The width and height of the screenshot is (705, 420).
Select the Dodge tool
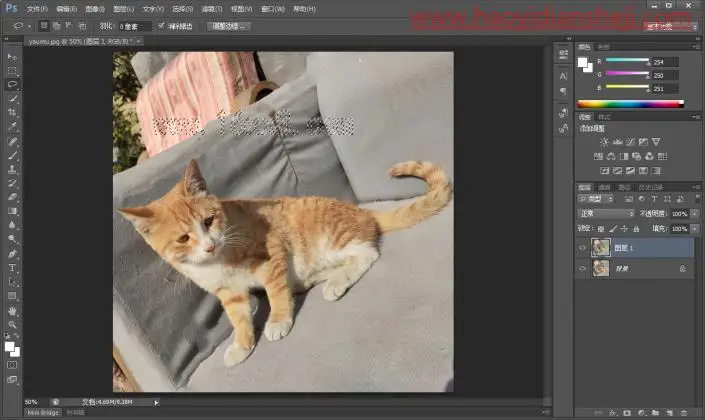coord(12,239)
